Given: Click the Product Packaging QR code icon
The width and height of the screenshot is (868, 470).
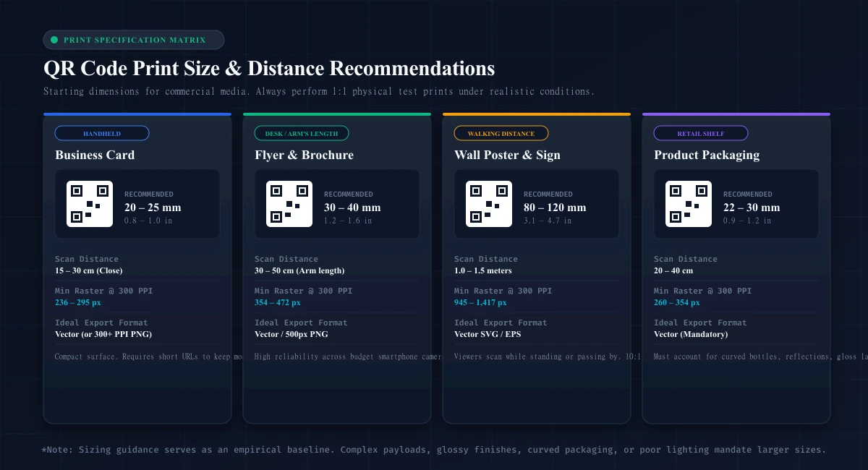Looking at the screenshot, I should 689,204.
